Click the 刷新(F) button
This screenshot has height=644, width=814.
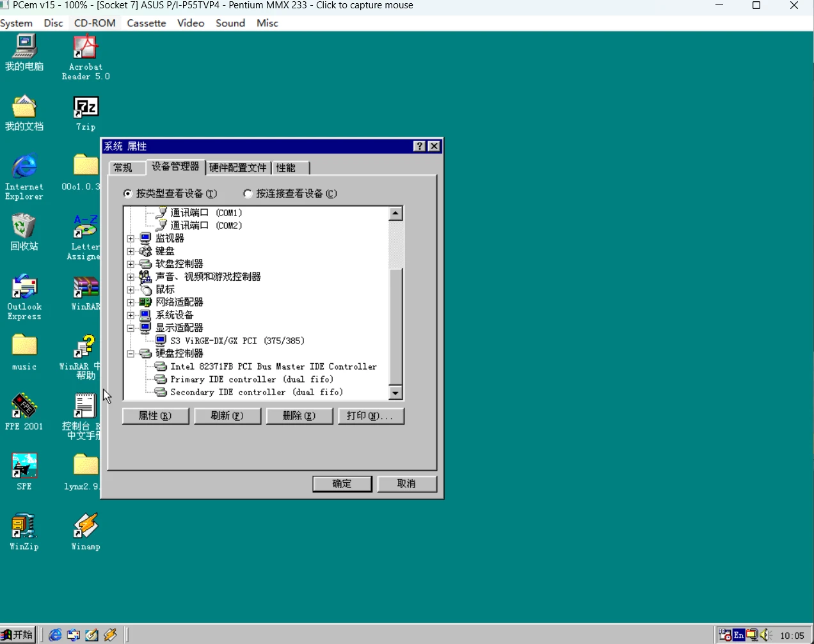(x=227, y=416)
